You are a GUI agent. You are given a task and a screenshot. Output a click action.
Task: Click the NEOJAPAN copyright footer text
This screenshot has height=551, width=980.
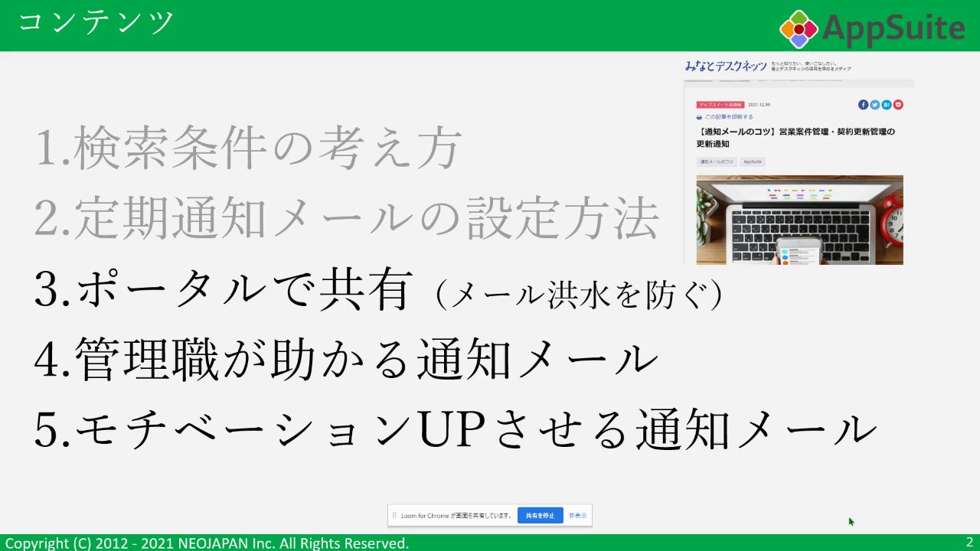pos(207,543)
